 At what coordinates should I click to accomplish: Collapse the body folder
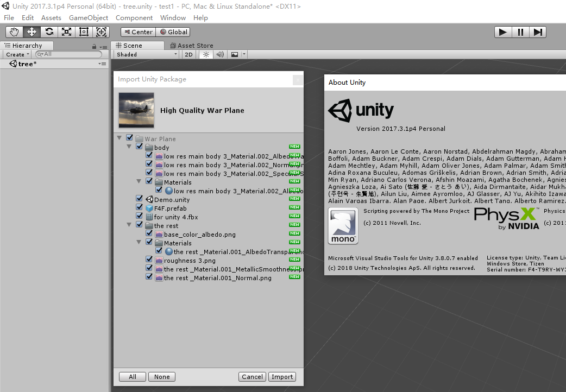pyautogui.click(x=129, y=147)
